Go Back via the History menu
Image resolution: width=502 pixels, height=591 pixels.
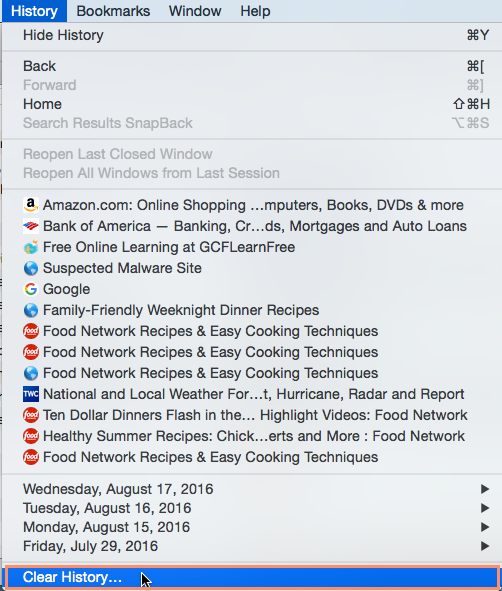tap(252, 66)
